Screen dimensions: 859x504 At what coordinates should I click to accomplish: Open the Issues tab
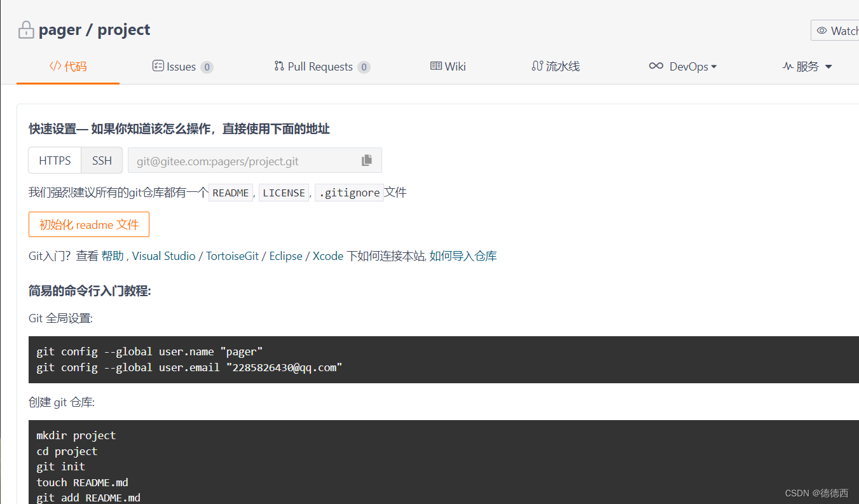click(182, 67)
